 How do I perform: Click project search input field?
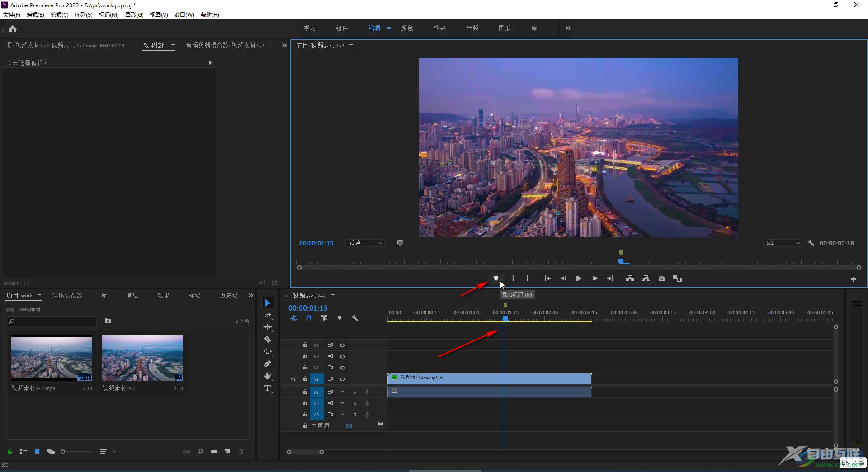(52, 321)
